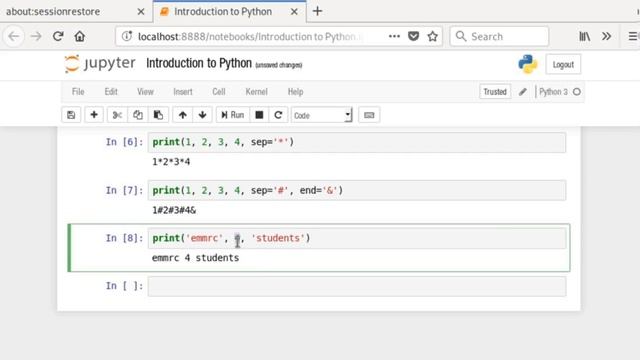
Task: Click output text '1*2*3*4'
Action: pos(171,162)
